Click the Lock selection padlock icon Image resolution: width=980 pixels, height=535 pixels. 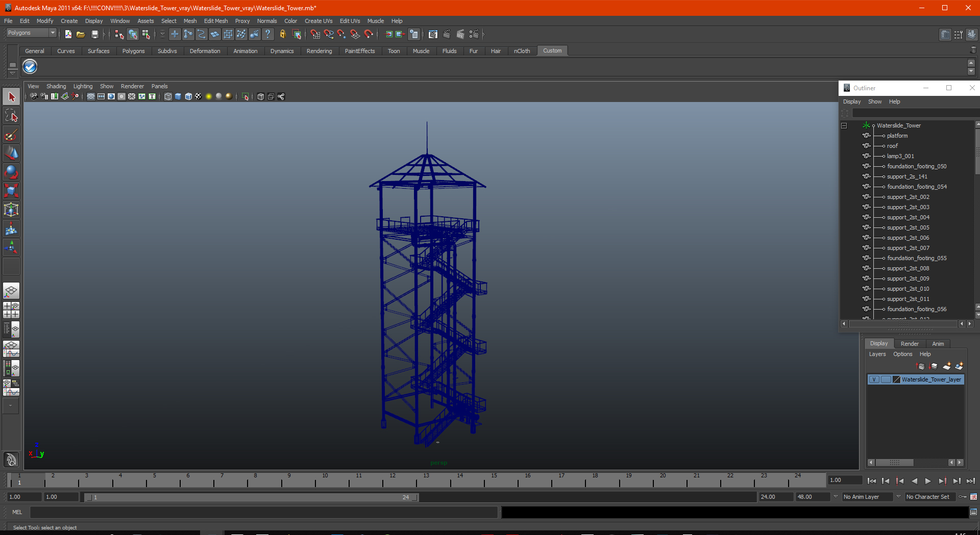click(x=282, y=35)
